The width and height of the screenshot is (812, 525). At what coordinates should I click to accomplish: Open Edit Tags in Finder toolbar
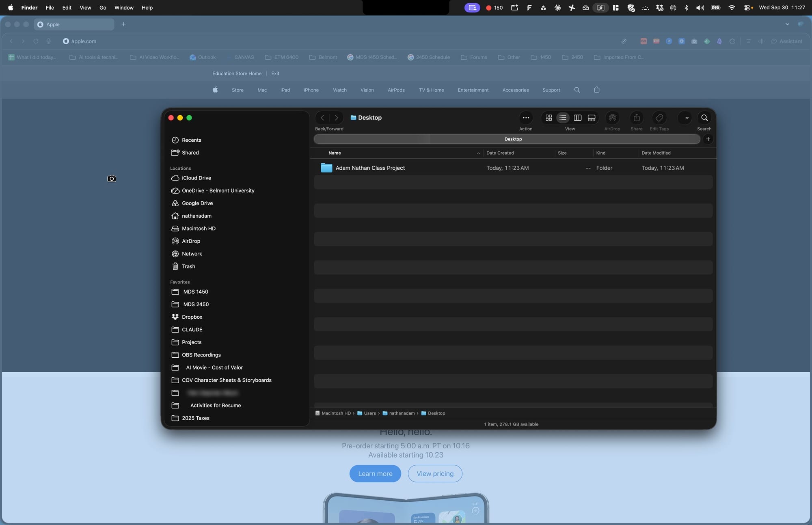click(x=659, y=118)
